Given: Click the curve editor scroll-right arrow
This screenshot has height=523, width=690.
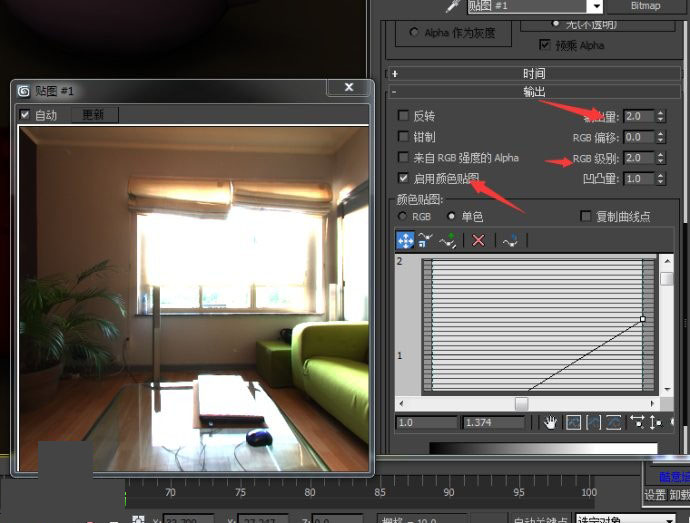Looking at the screenshot, I should [652, 403].
